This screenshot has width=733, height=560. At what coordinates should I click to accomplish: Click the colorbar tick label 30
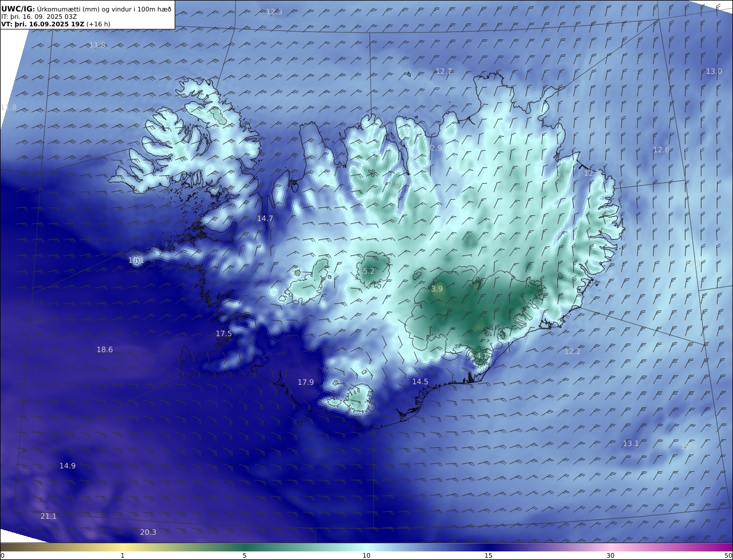click(610, 555)
